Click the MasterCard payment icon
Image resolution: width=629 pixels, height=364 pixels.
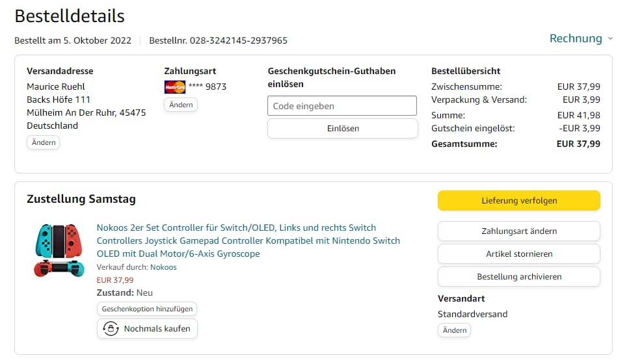coord(175,86)
